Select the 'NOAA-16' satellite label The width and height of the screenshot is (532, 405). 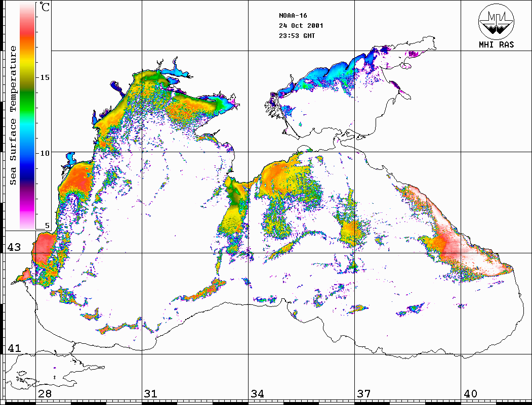[293, 16]
